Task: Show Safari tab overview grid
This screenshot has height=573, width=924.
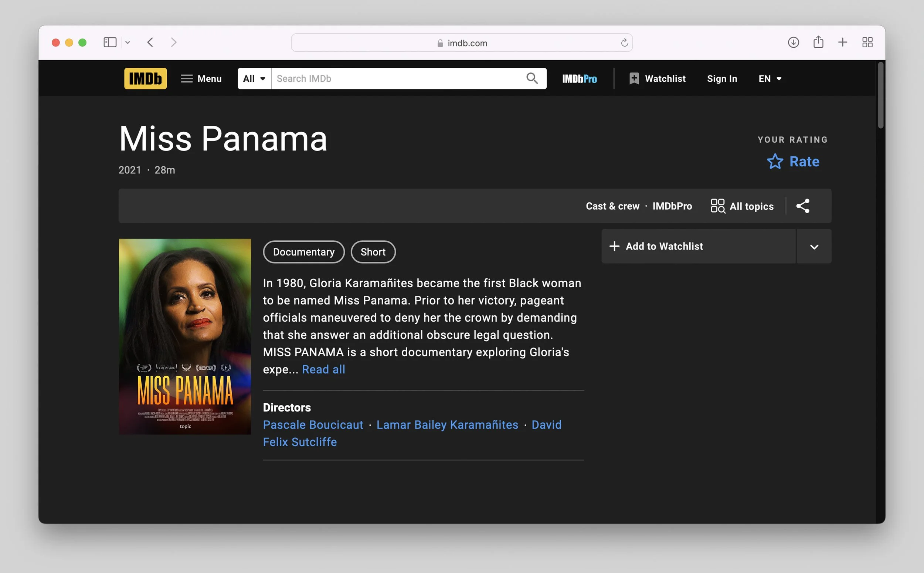Action: coord(867,43)
